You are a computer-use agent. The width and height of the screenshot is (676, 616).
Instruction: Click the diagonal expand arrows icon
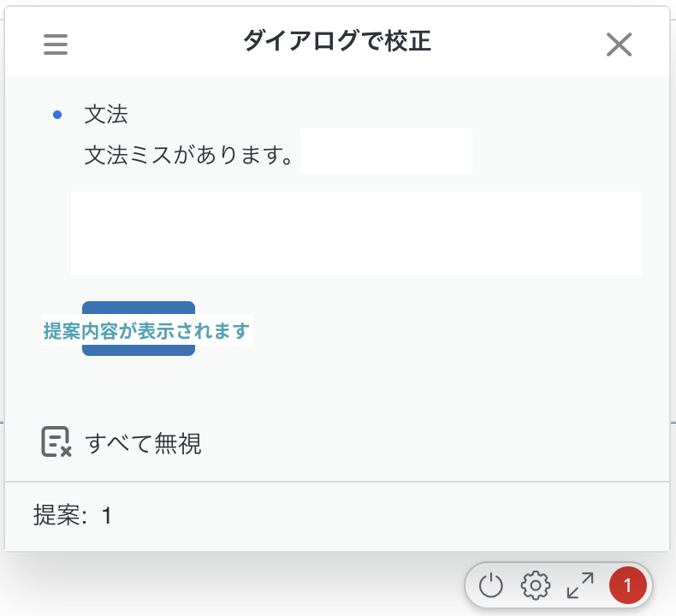pyautogui.click(x=580, y=585)
